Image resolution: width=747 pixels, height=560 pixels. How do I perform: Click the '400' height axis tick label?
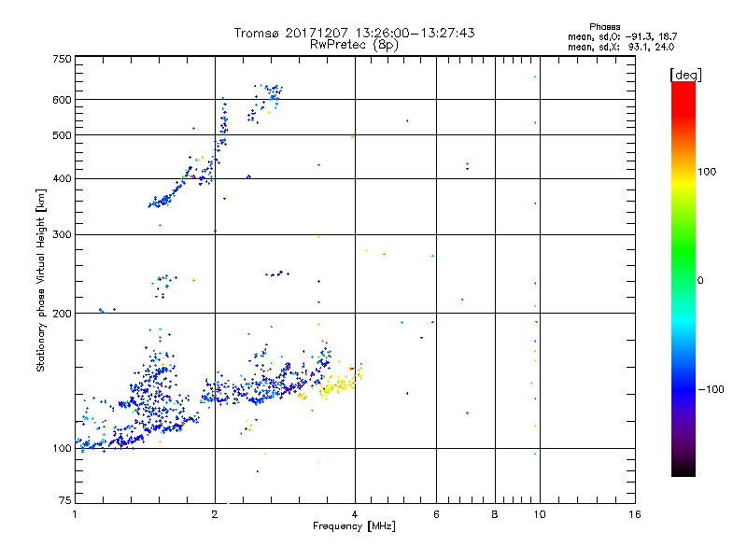coord(62,179)
